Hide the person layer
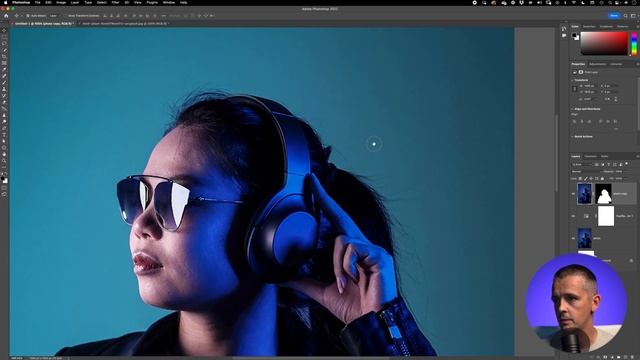Screen dimensions: 640x360 click(x=573, y=238)
